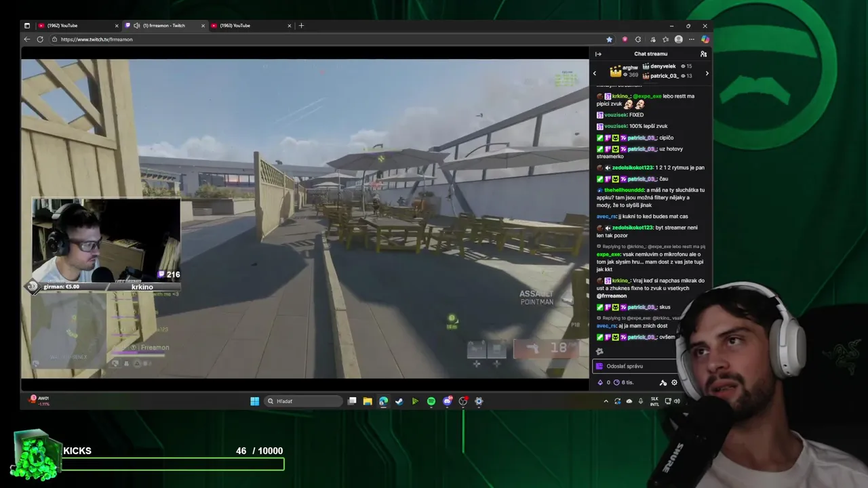Toggle favorite star for this page

pos(609,39)
